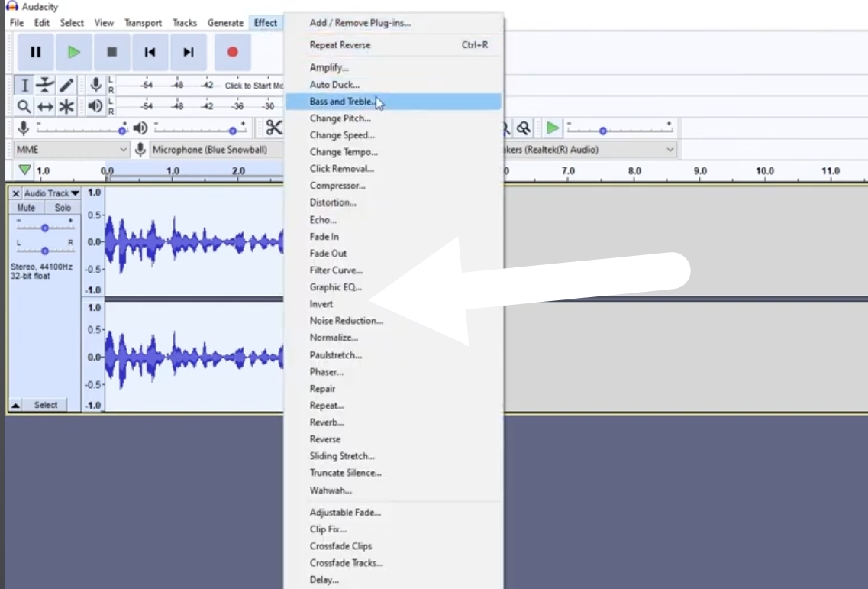Choose the Noise Reduction effect
Screen dimensions: 868x589
point(394,321)
